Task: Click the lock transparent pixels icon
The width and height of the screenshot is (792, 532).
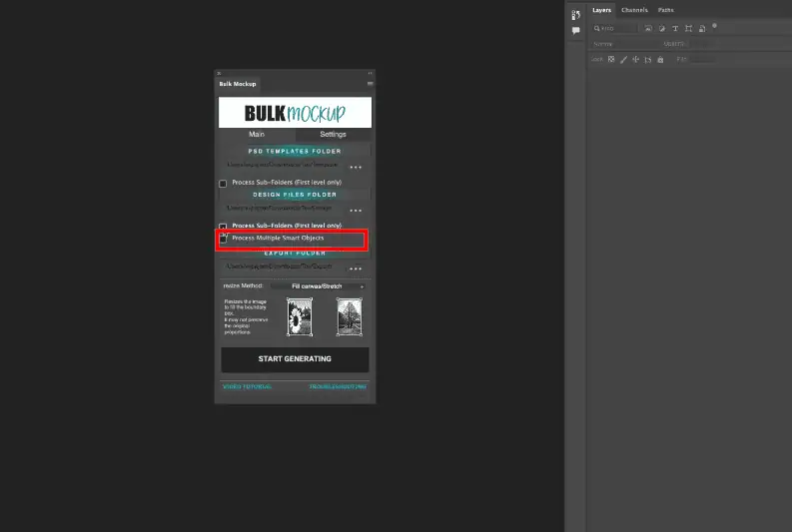Action: click(611, 60)
